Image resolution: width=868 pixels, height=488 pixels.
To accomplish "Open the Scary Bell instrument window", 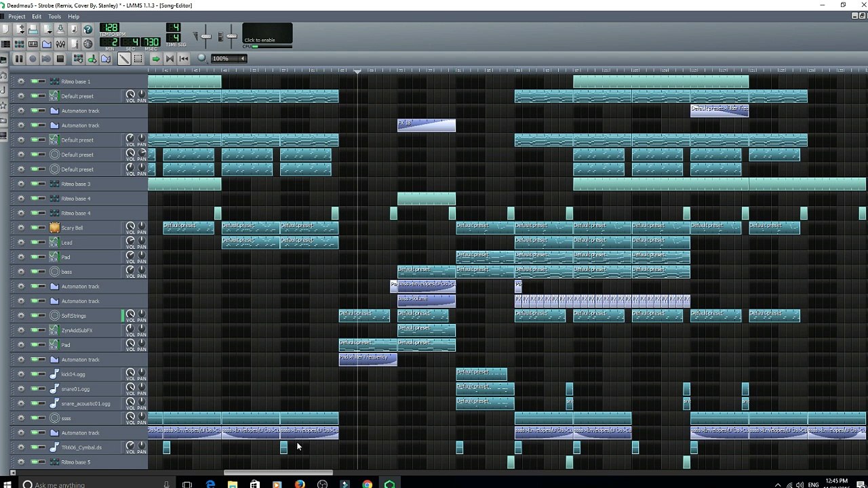I will [85, 228].
